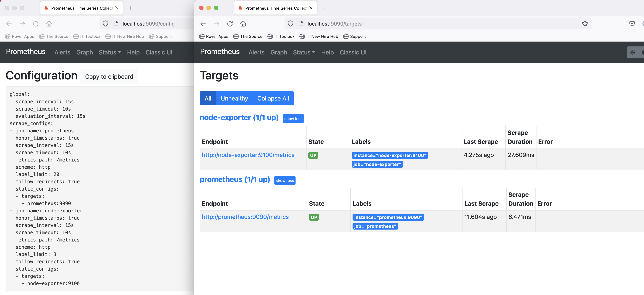Save the targets page to Pocket

tap(632, 23)
